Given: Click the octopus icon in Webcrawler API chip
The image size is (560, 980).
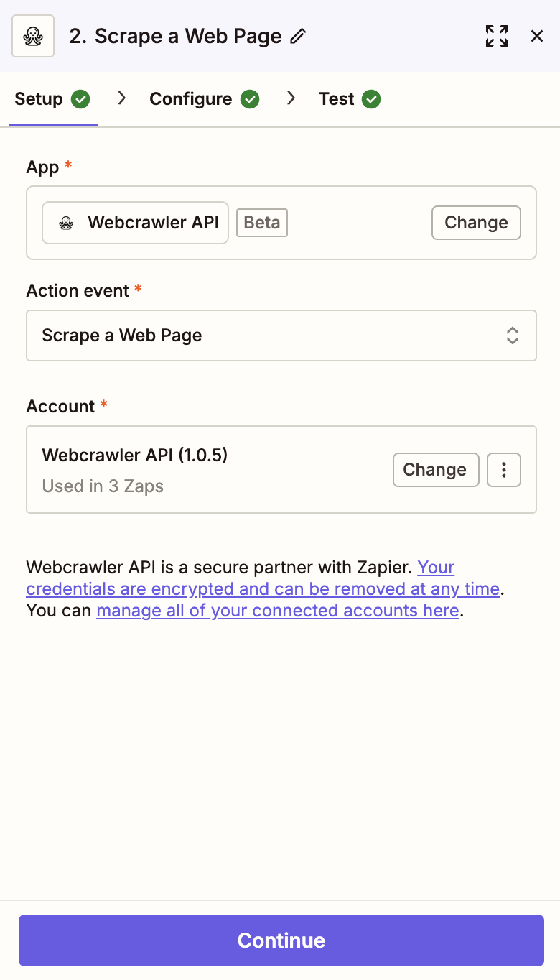Looking at the screenshot, I should click(x=66, y=223).
